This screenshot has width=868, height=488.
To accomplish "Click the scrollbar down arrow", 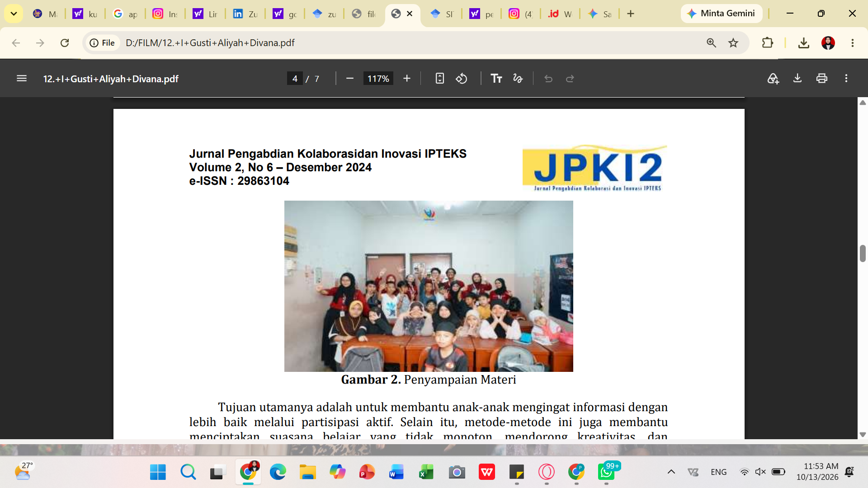I will click(x=863, y=435).
